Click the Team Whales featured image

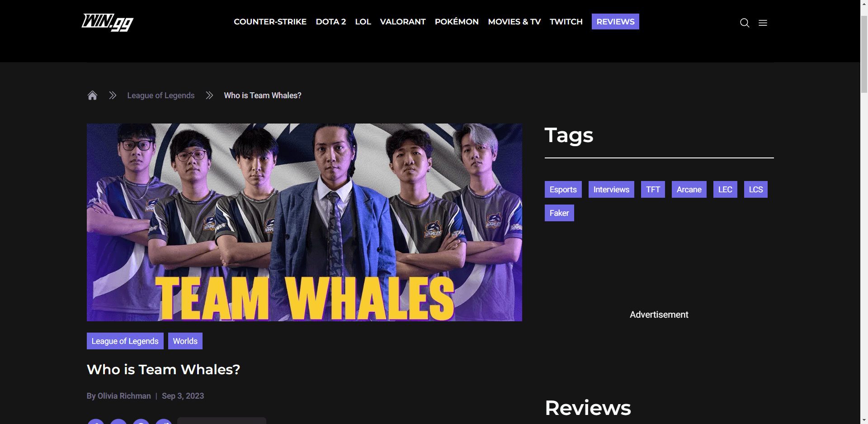click(304, 222)
